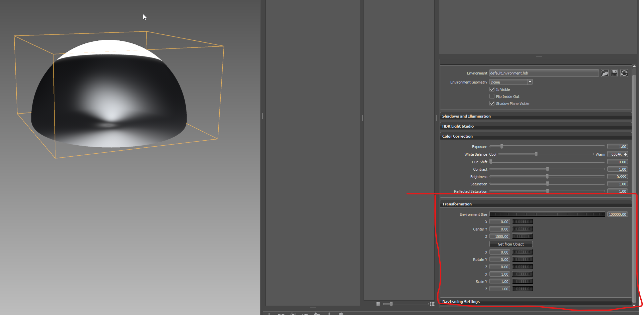The width and height of the screenshot is (644, 315).
Task: Save the environment with floppy disk icon
Action: point(614,73)
